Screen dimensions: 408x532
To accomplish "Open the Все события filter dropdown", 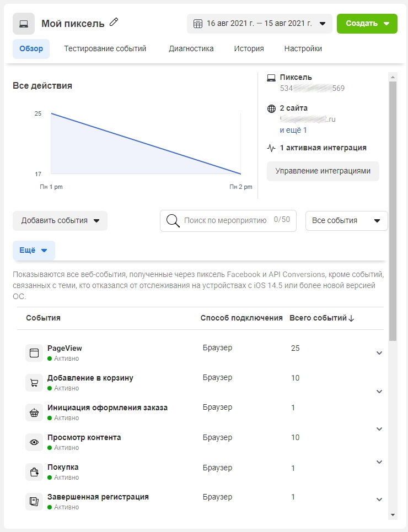I will coord(346,220).
